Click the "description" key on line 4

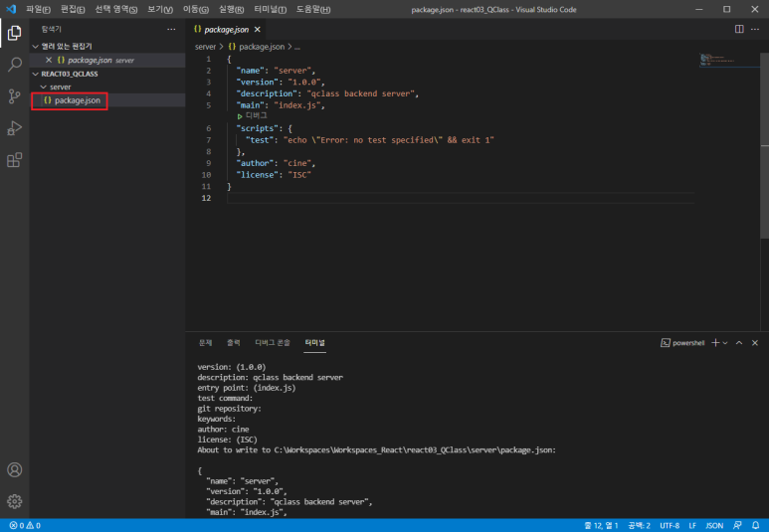267,93
